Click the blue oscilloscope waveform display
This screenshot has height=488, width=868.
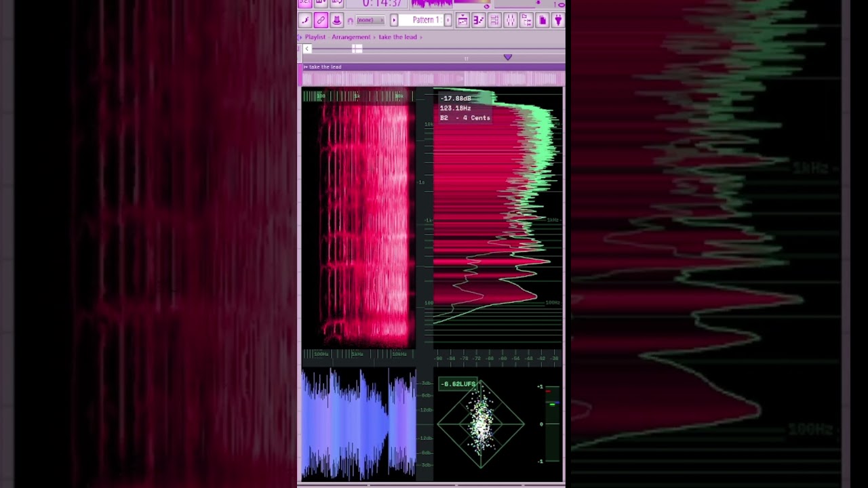[x=359, y=424]
